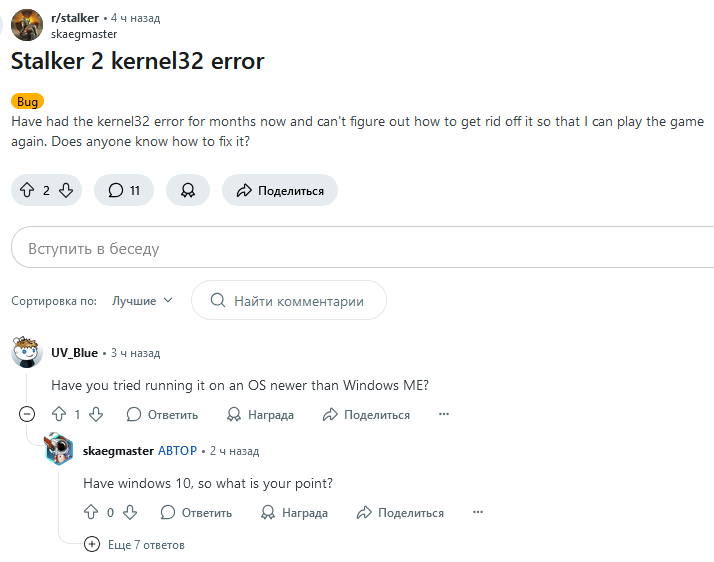Viewport: 714px width, 562px height.
Task: Open the r/stalker subreddit link
Action: (74, 18)
